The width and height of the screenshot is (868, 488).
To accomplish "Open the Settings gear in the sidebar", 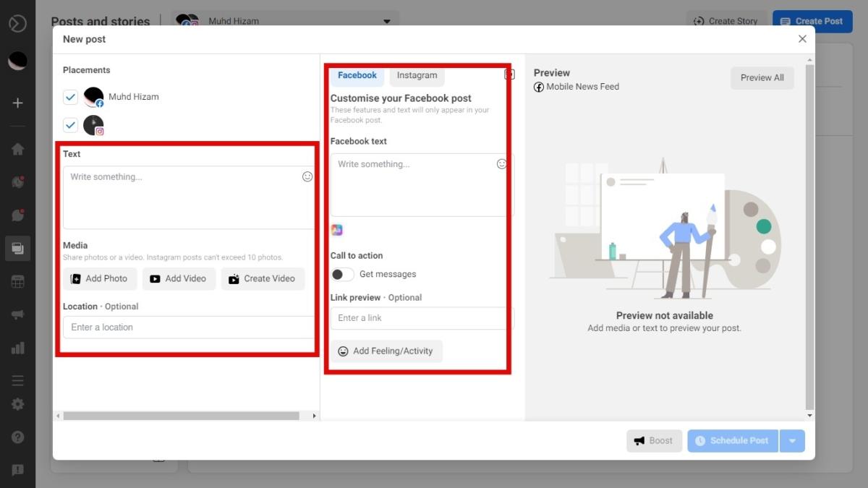I will coord(17,405).
